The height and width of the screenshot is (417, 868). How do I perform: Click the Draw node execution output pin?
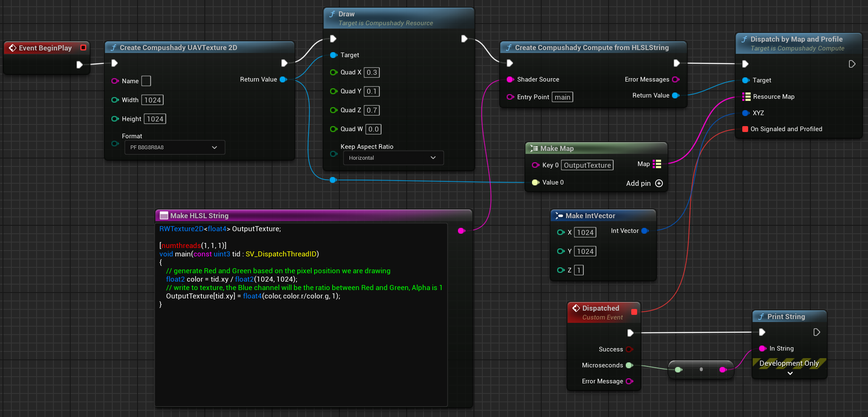(464, 39)
